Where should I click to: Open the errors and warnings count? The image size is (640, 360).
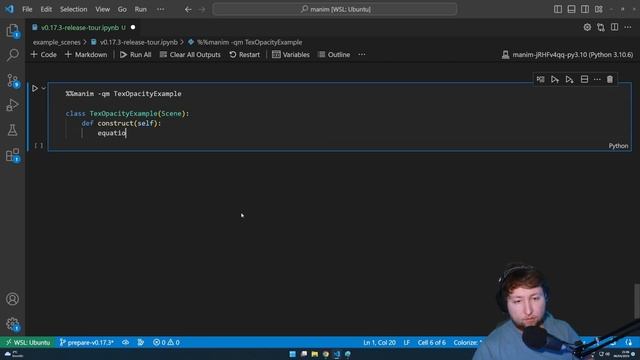166,342
